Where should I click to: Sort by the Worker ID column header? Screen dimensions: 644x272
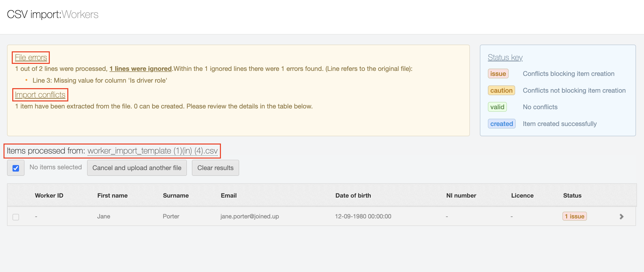pyautogui.click(x=49, y=196)
